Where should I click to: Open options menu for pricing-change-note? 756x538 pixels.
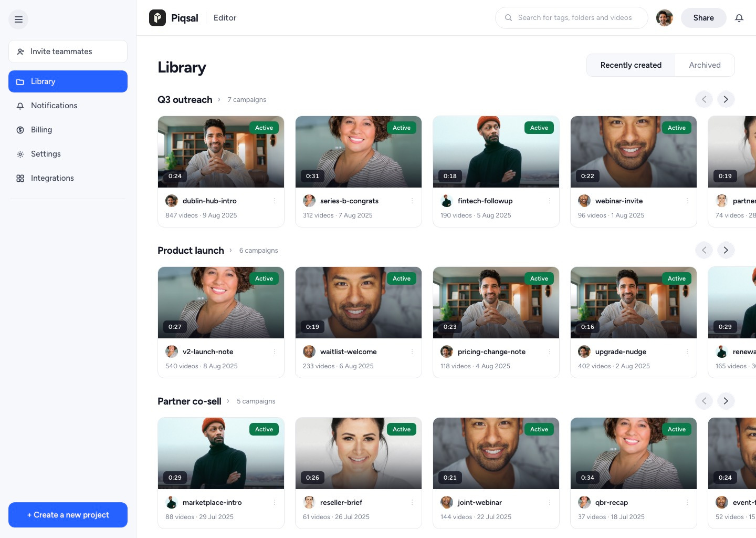[550, 351]
